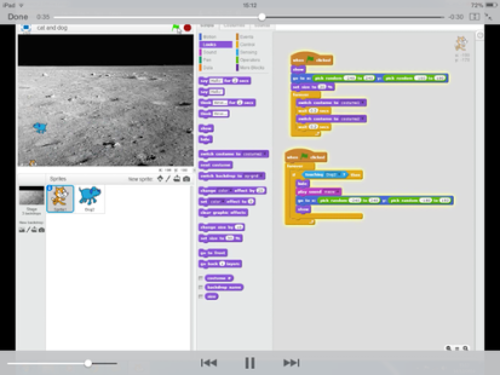
Task: Enable the costume # reporter checkbox
Action: [x=201, y=278]
